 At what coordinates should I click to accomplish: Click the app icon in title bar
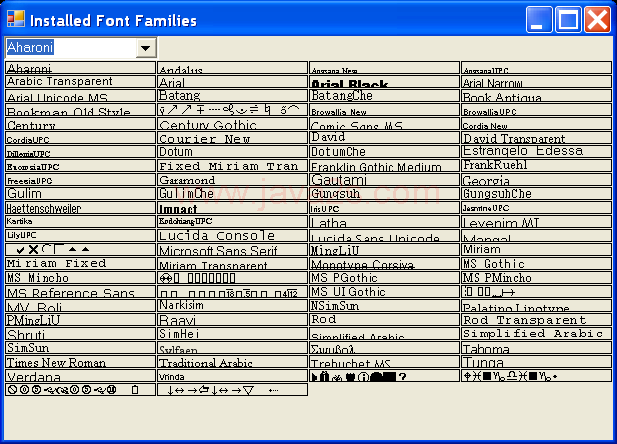point(16,19)
